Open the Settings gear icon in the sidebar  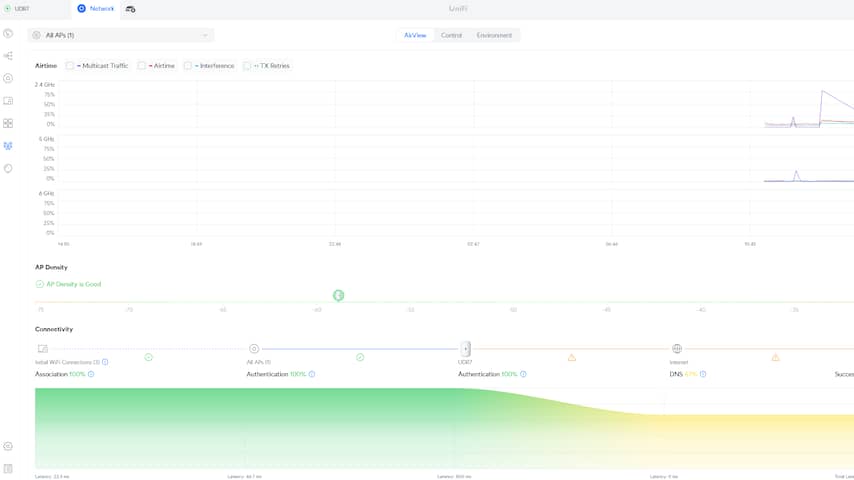click(8, 446)
